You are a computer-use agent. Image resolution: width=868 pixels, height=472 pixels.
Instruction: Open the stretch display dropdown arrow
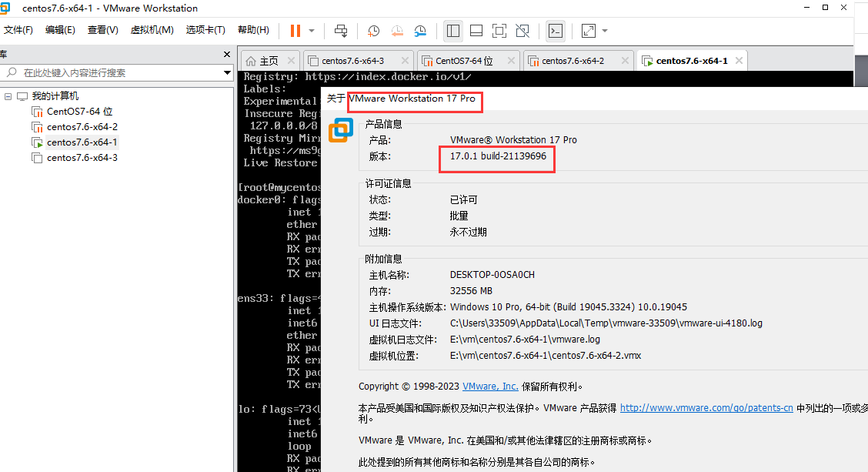(x=605, y=31)
